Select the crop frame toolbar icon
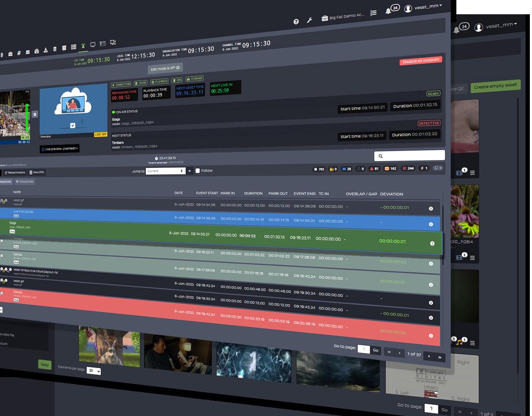 [113, 42]
